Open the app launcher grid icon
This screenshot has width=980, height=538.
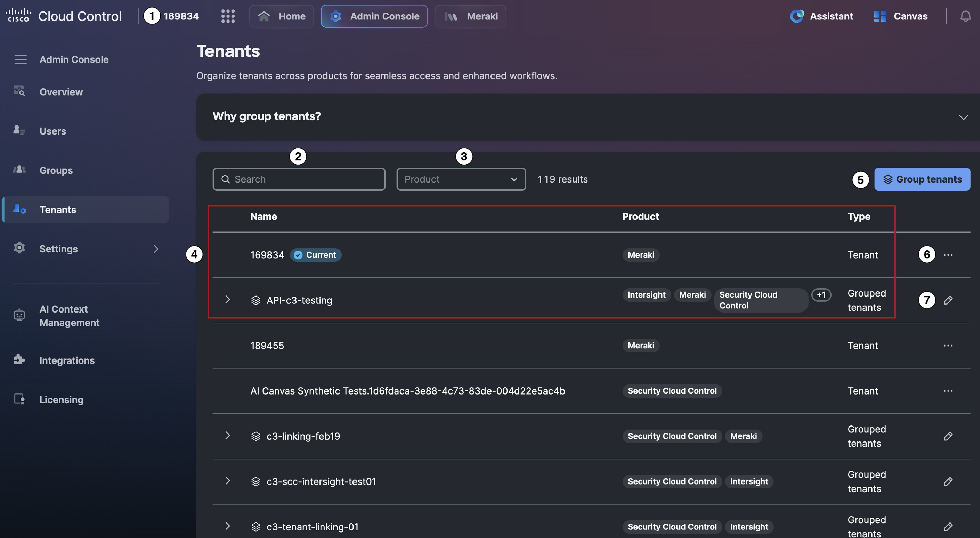(228, 16)
